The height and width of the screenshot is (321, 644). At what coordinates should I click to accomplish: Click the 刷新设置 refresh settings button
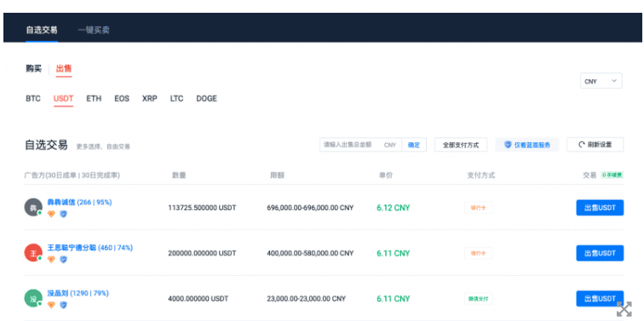coord(595,145)
